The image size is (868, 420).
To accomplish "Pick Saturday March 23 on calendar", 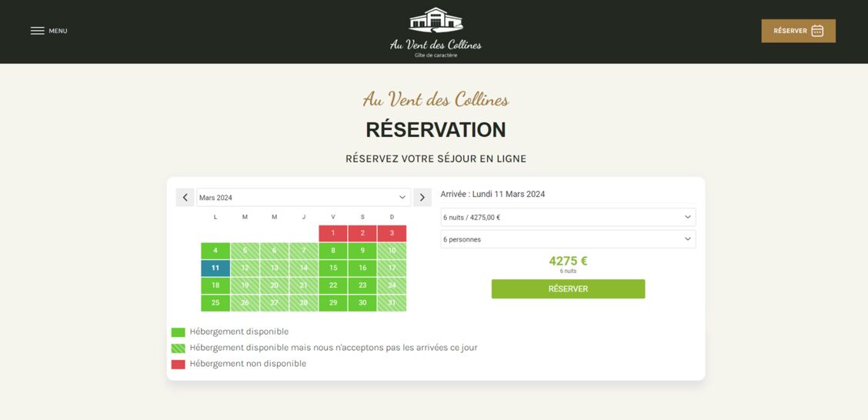I will (362, 285).
